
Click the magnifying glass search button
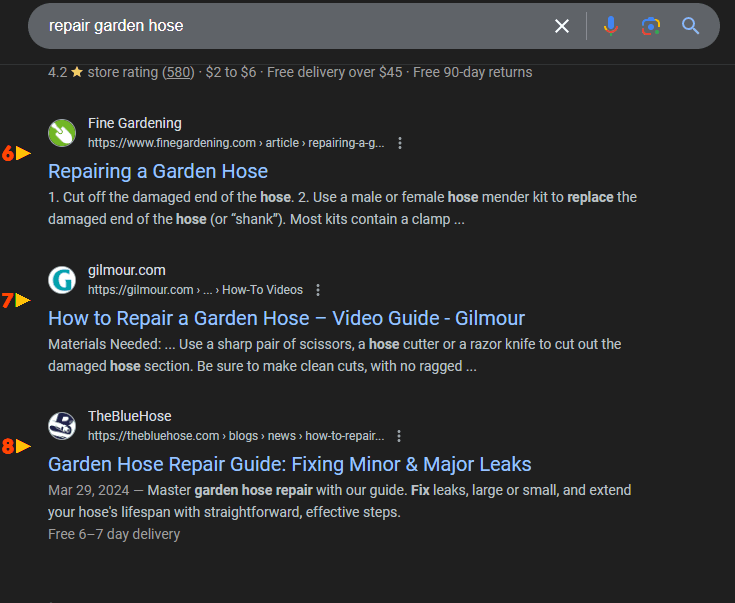(691, 26)
